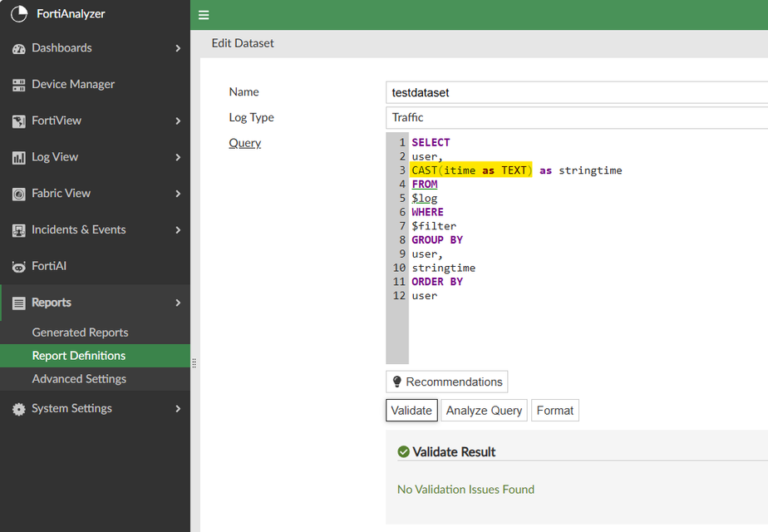
Task: Click the Log View chart icon
Action: 18,157
